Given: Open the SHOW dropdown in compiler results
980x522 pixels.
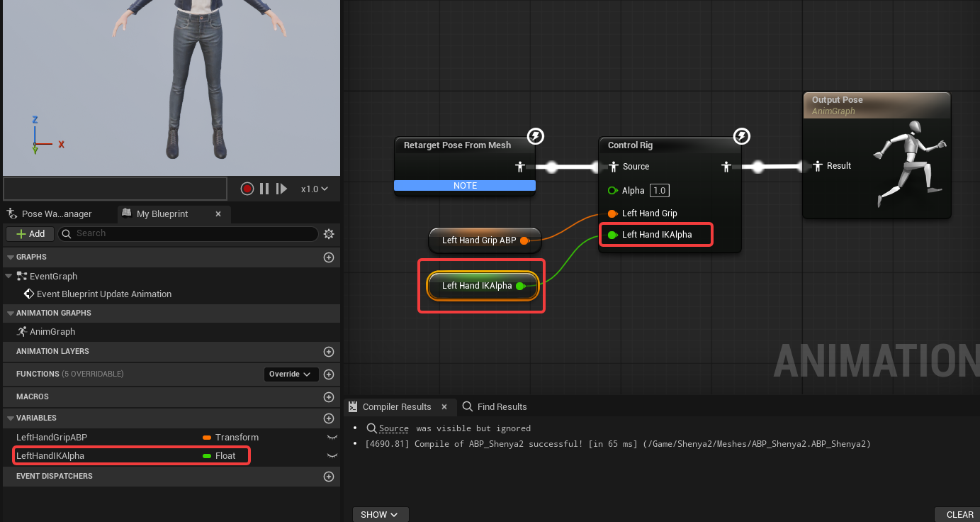Looking at the screenshot, I should pyautogui.click(x=380, y=515).
